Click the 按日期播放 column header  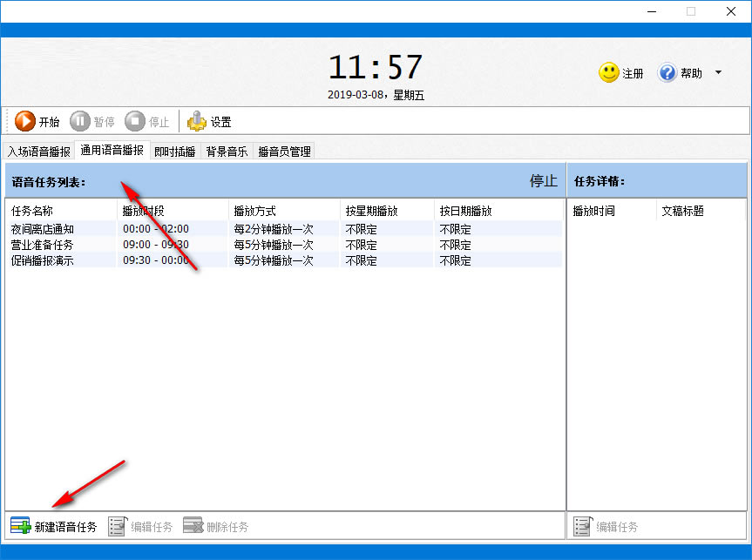(x=498, y=211)
